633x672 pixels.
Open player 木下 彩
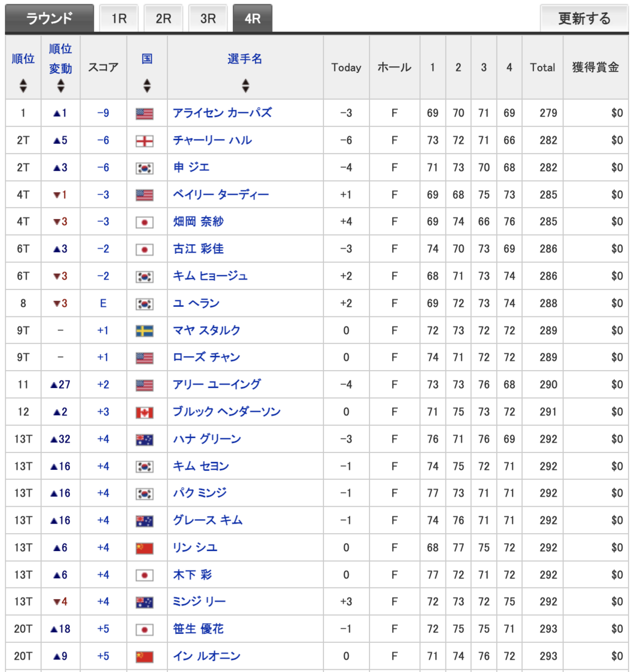point(193,575)
